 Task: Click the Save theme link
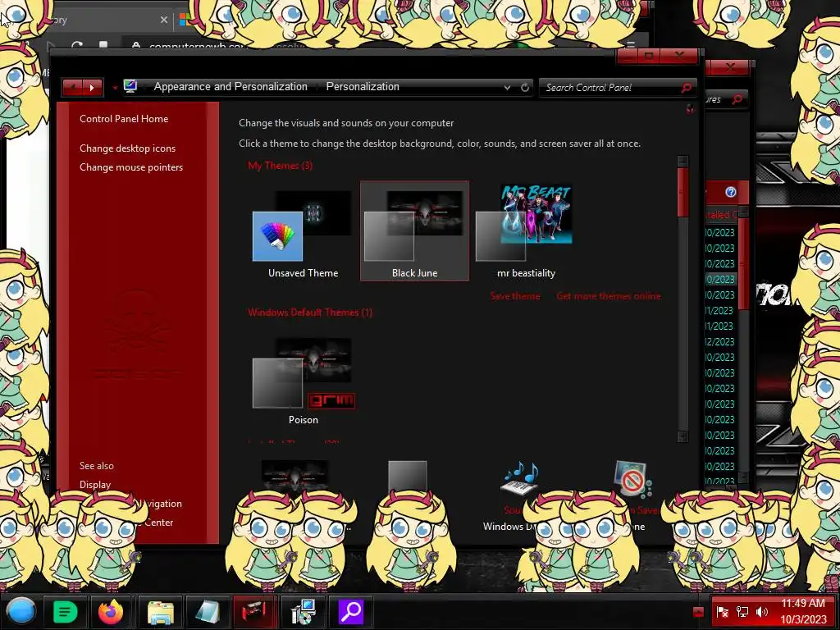click(515, 296)
